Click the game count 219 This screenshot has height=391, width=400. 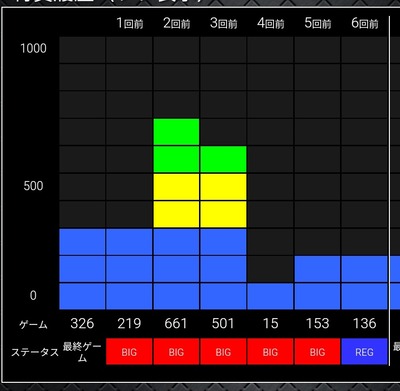129,323
